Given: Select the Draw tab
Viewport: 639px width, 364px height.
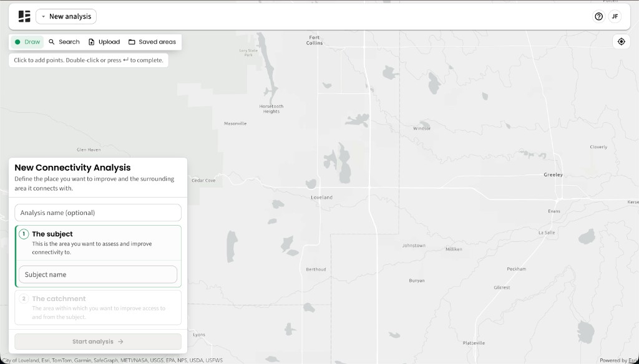Looking at the screenshot, I should click(x=27, y=42).
